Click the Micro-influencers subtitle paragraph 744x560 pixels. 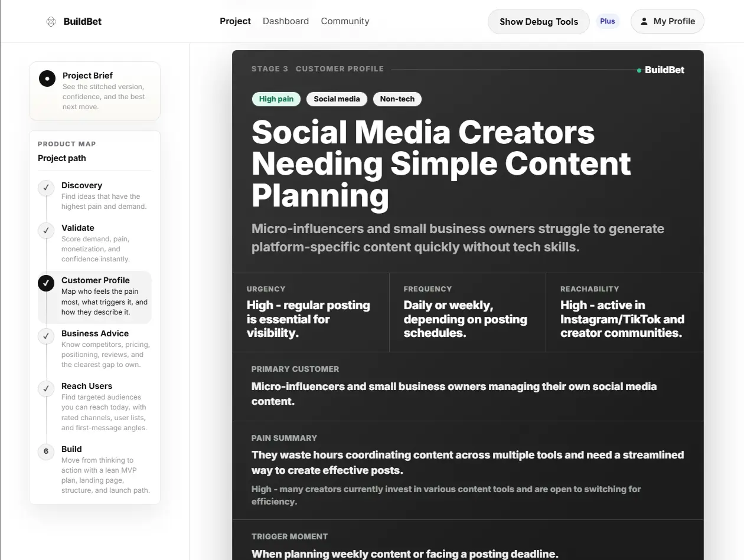click(458, 238)
